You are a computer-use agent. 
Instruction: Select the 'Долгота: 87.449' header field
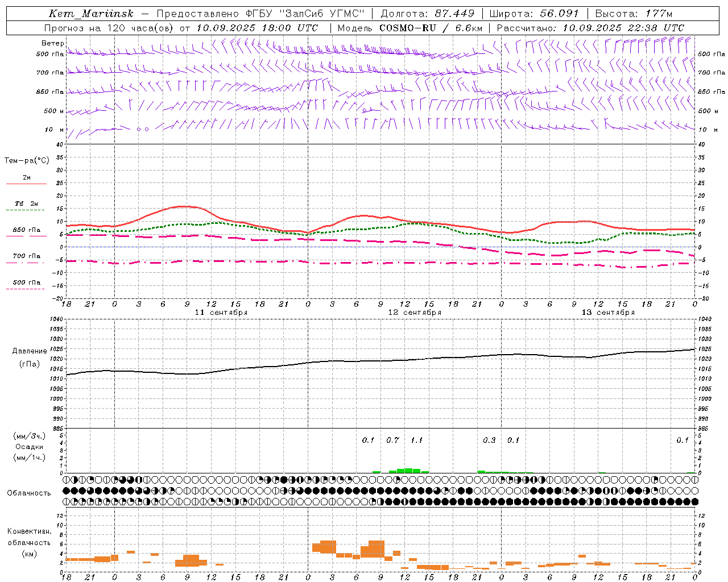427,14
